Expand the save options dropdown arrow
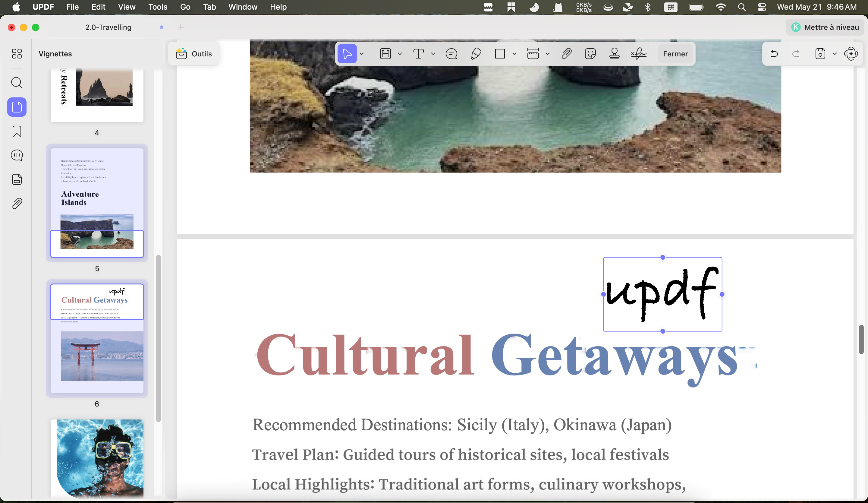 click(x=835, y=54)
